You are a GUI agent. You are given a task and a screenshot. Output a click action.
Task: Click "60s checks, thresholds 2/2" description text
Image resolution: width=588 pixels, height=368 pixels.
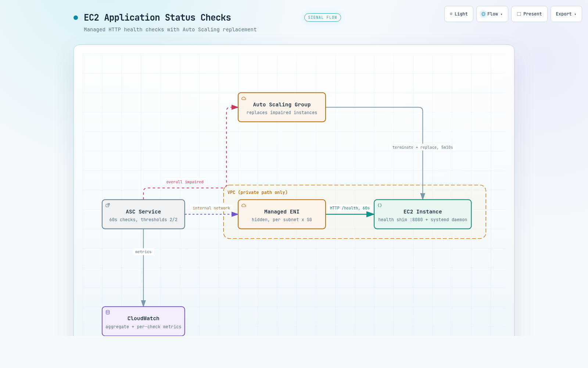click(143, 220)
